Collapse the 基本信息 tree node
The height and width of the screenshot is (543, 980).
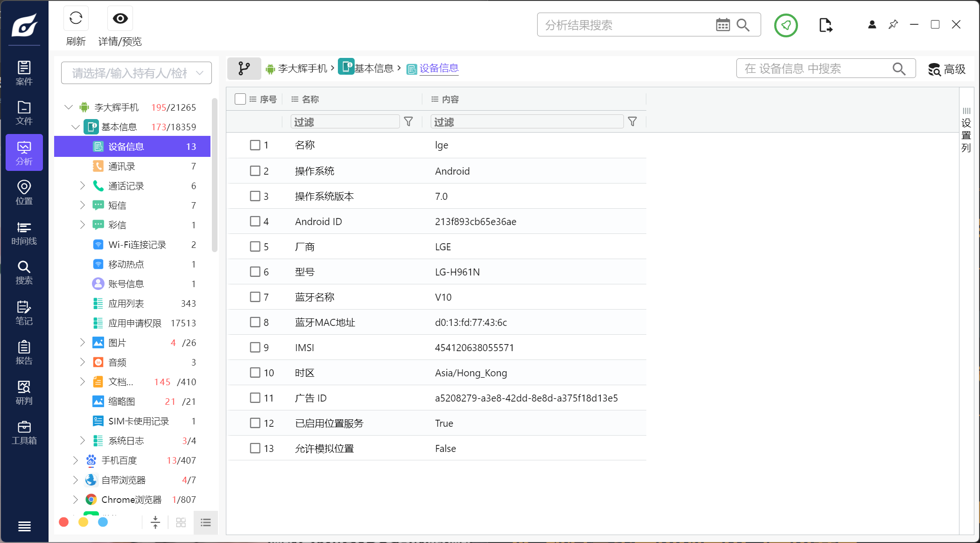coord(75,127)
